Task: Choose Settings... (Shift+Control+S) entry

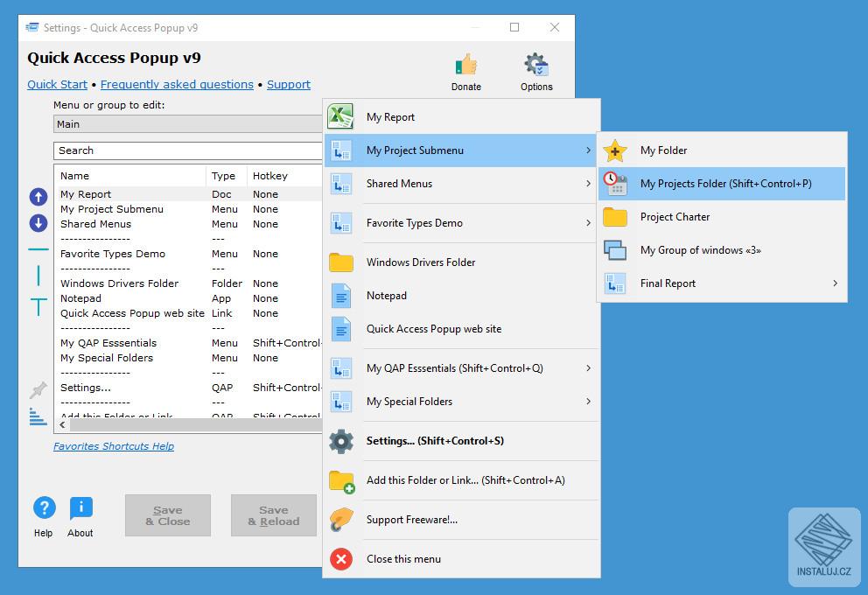Action: [x=462, y=441]
